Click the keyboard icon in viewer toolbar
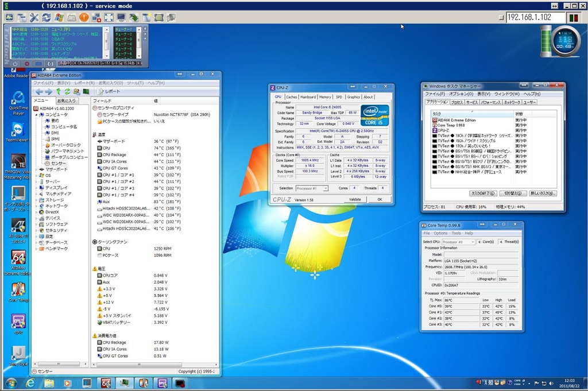Screen dimensions: 588x391 coord(71,17)
